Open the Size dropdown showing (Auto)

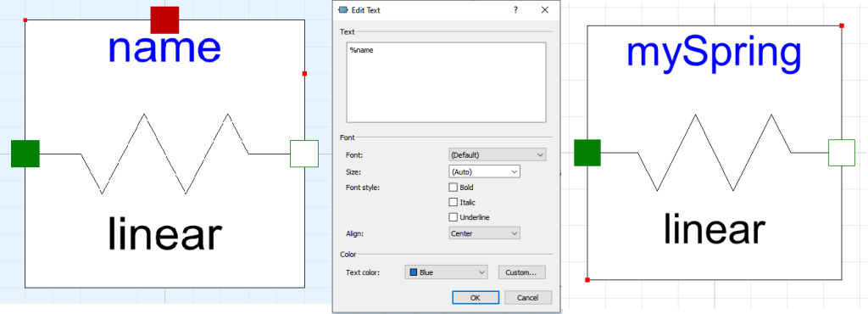click(484, 171)
